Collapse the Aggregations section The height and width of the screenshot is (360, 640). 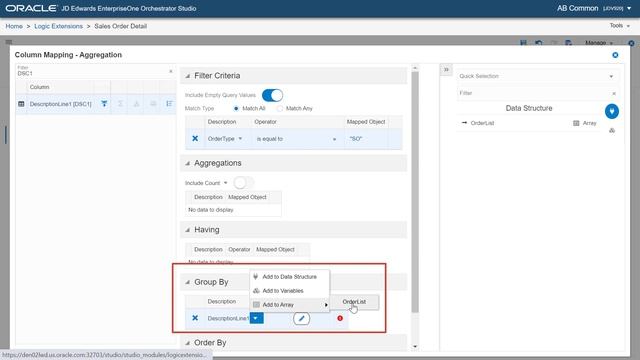[188, 163]
